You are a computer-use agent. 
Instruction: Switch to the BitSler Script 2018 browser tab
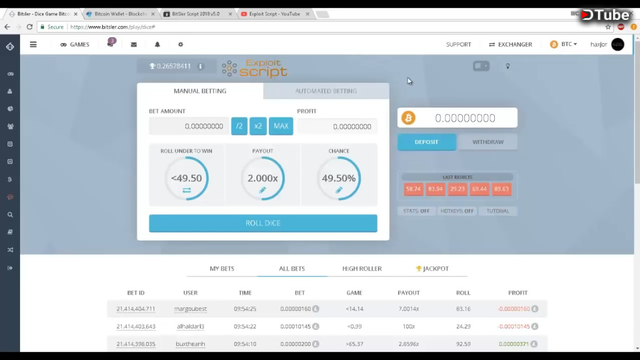(196, 14)
